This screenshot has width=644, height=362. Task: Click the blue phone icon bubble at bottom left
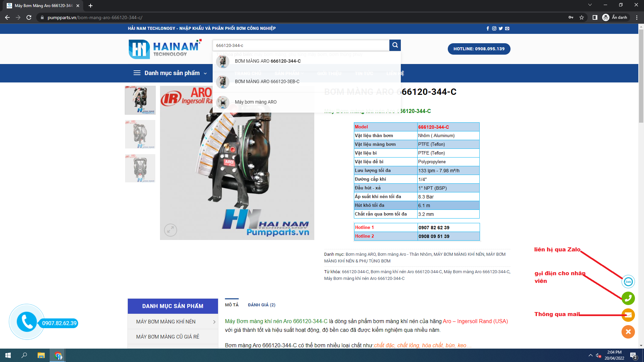27,322
